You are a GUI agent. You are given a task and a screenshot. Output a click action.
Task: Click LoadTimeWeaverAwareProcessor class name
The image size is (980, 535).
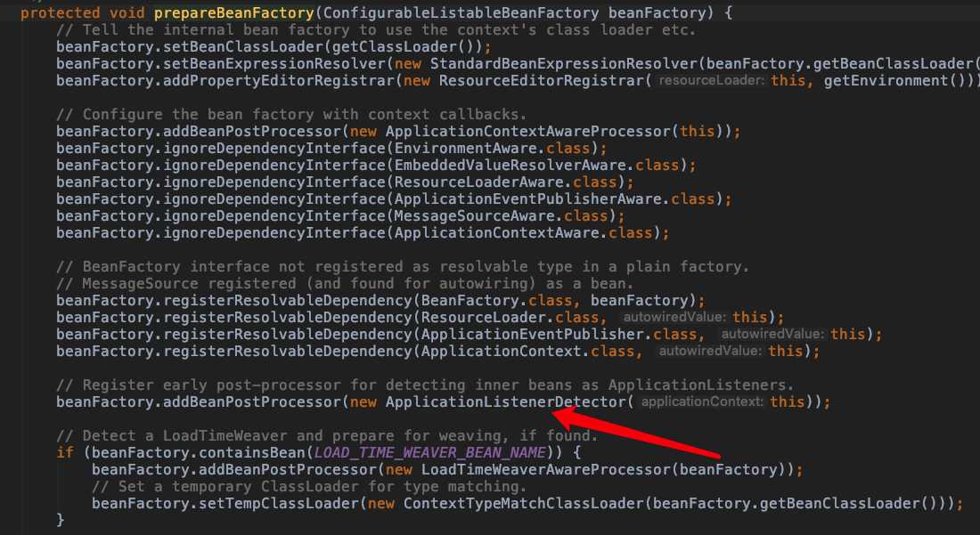545,469
